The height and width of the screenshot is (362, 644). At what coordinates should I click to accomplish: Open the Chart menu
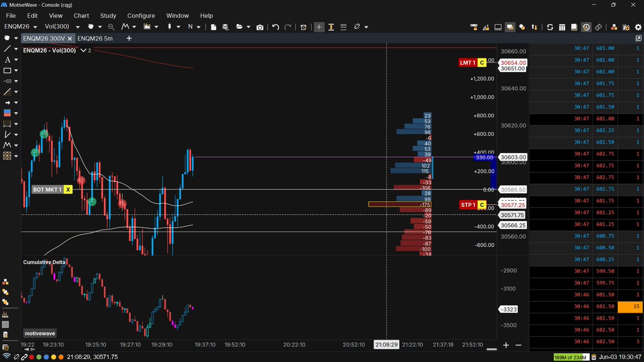(82, 16)
